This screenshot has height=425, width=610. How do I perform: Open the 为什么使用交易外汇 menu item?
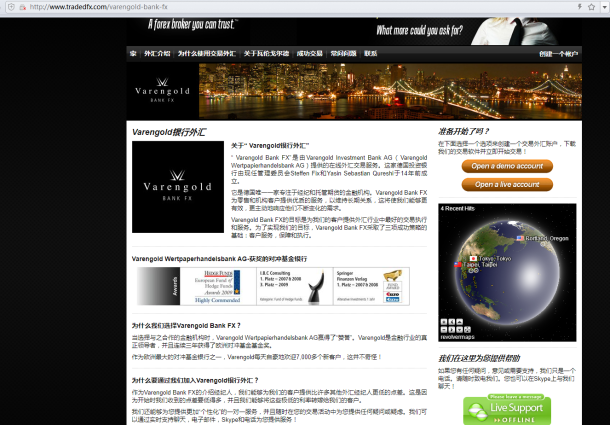(x=207, y=53)
